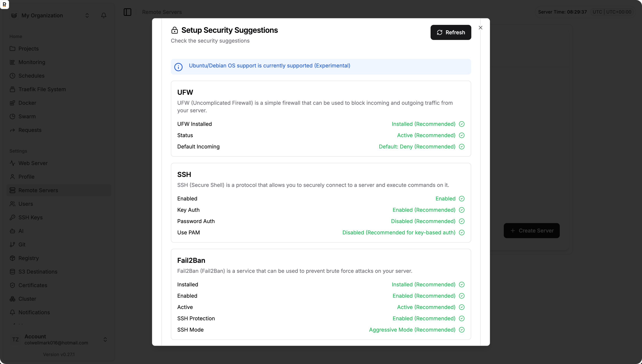
Task: Click the Aggressive Mode (Recommended) status text
Action: point(412,330)
